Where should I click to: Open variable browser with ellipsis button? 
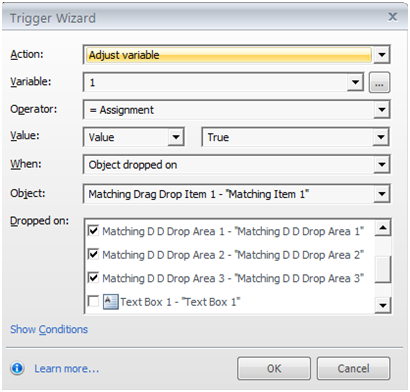(379, 82)
